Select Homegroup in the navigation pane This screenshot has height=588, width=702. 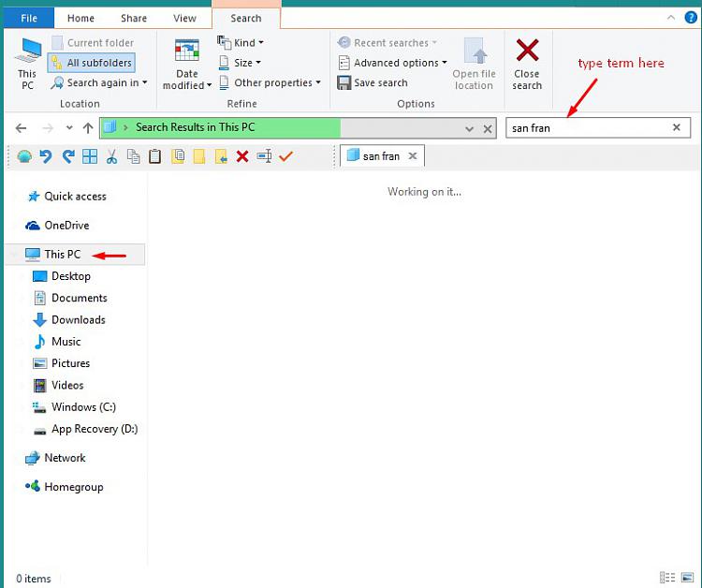click(65, 487)
